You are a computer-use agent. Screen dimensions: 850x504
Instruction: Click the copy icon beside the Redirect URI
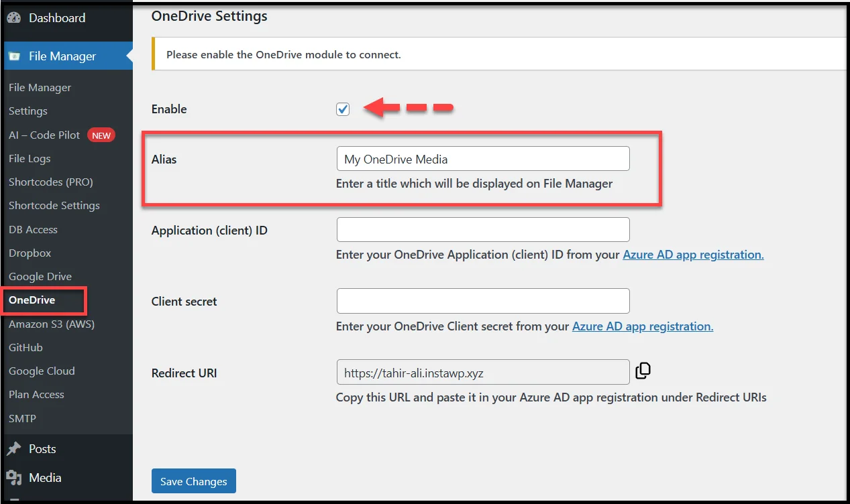point(642,369)
